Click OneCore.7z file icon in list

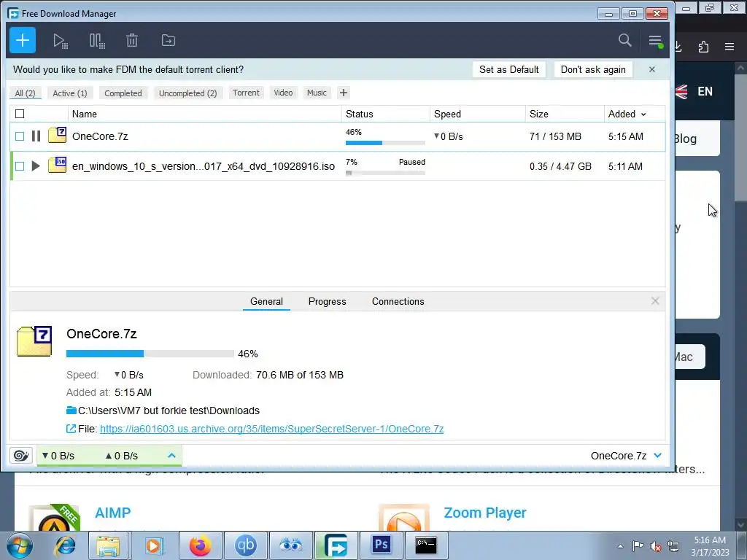coord(57,135)
